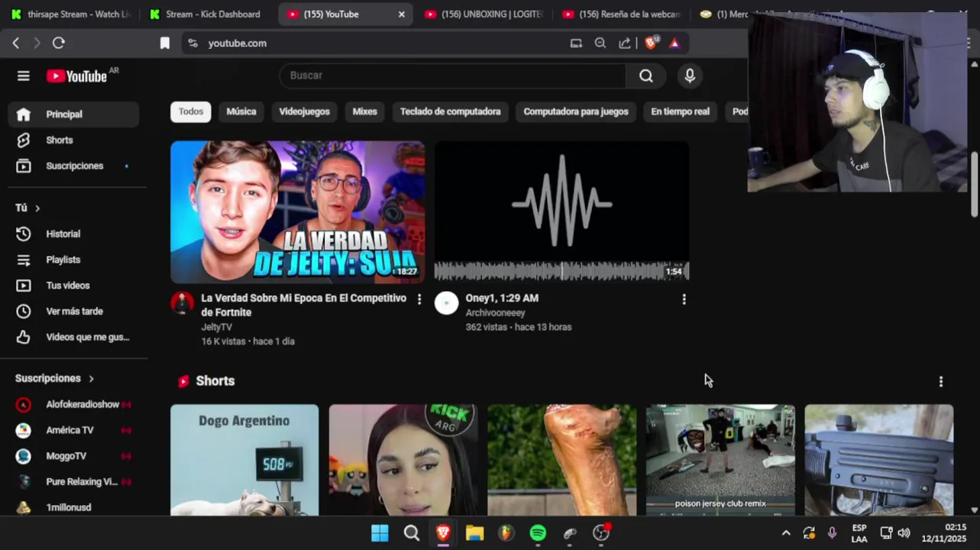
Task: Expand the Tú section
Action: tap(27, 208)
